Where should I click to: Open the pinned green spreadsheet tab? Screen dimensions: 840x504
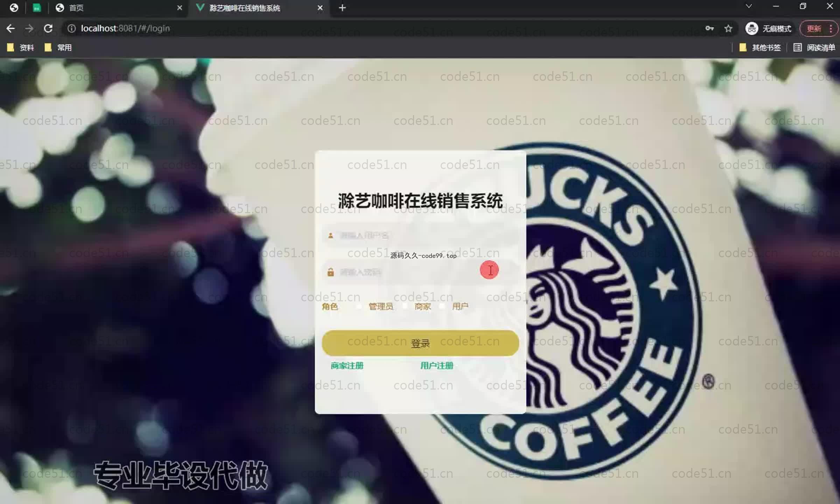37,8
